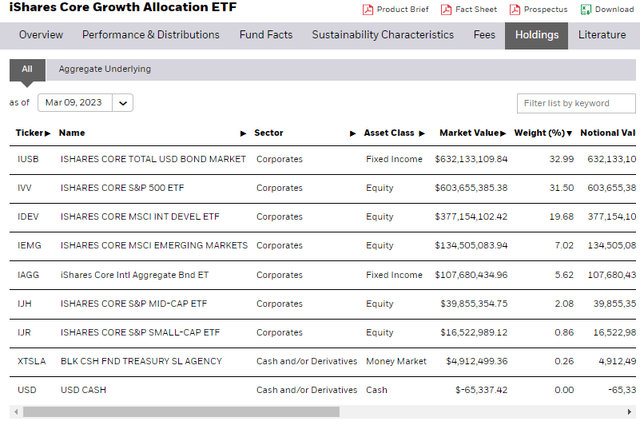Open Performance & Distributions tab
Image resolution: width=640 pixels, height=421 pixels.
point(151,35)
